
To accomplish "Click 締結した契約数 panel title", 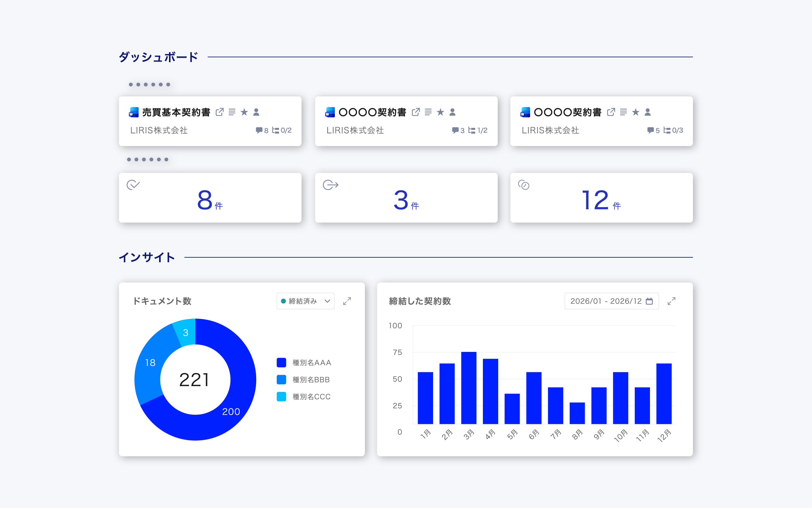I will (419, 301).
